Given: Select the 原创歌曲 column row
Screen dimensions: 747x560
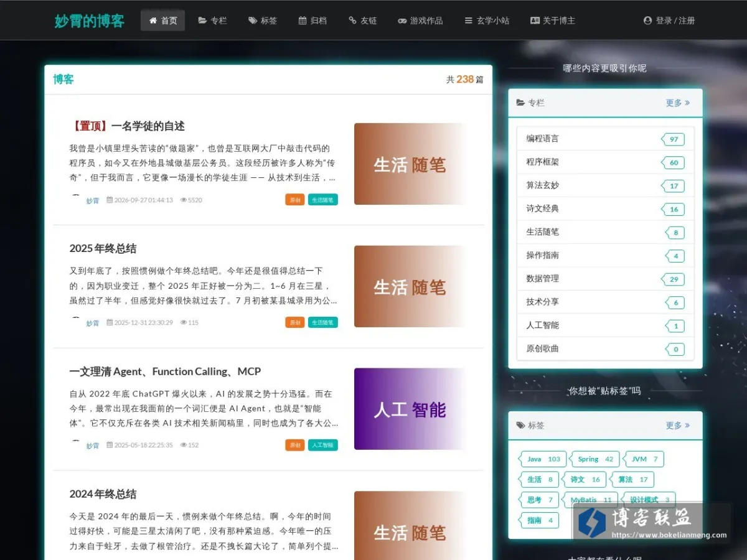Looking at the screenshot, I should coord(605,349).
